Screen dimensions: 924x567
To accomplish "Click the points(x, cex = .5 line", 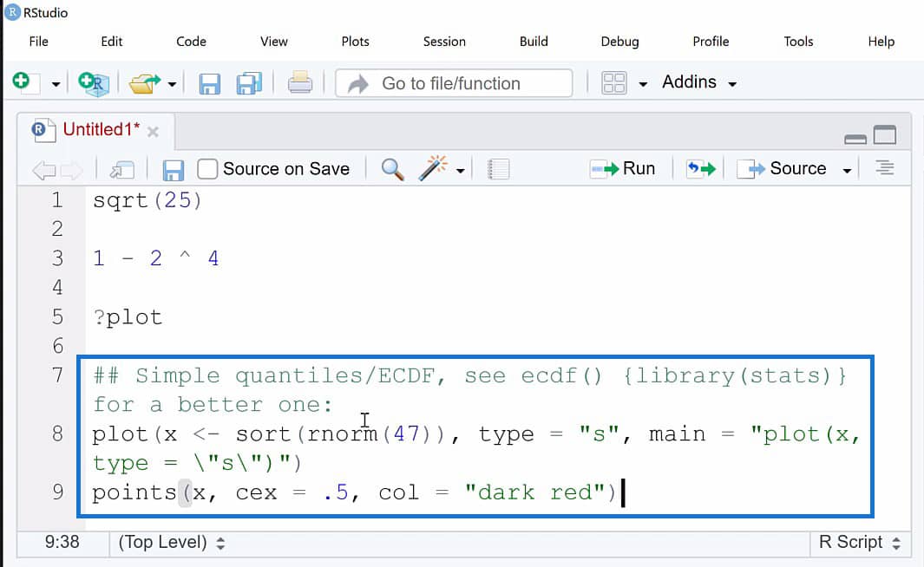I will pyautogui.click(x=354, y=492).
